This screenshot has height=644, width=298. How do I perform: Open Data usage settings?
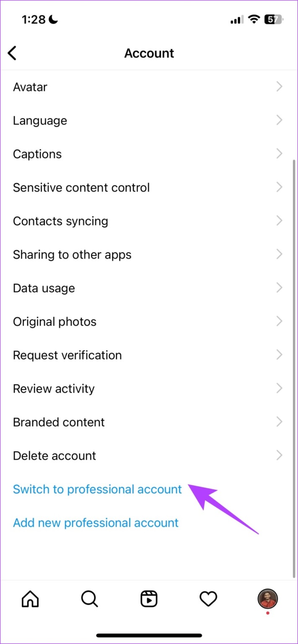pyautogui.click(x=149, y=288)
